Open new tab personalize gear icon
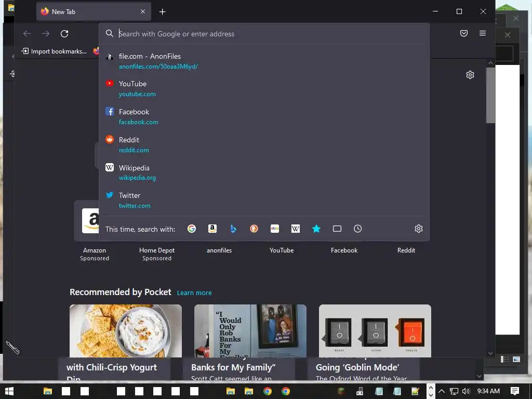Viewport: 532px width, 399px height. (x=470, y=75)
